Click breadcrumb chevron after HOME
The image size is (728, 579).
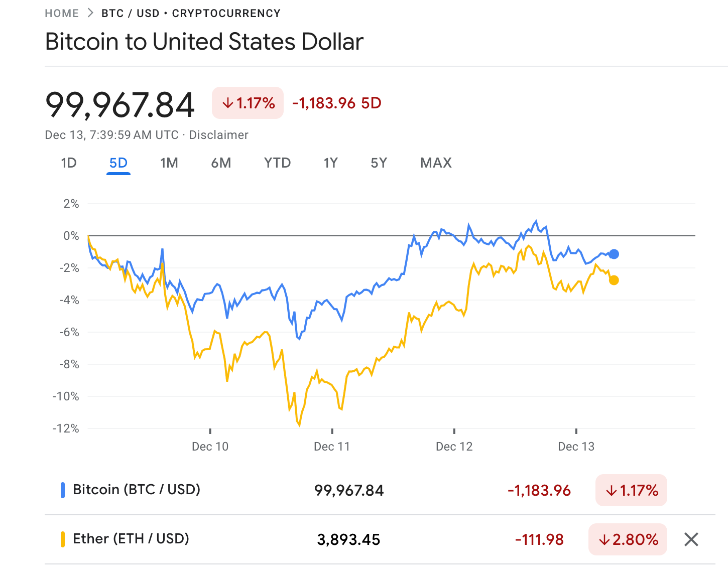[90, 13]
